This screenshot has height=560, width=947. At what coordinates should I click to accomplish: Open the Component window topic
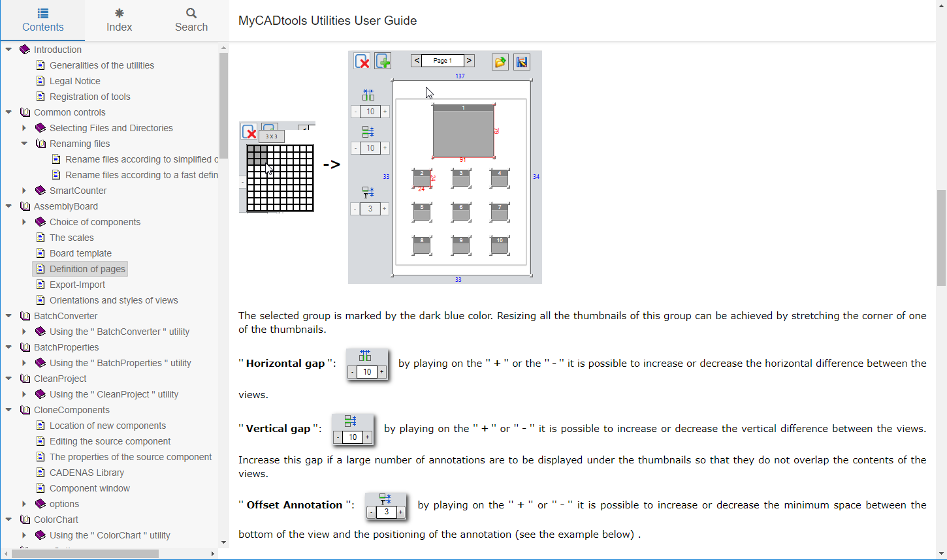[x=90, y=488]
